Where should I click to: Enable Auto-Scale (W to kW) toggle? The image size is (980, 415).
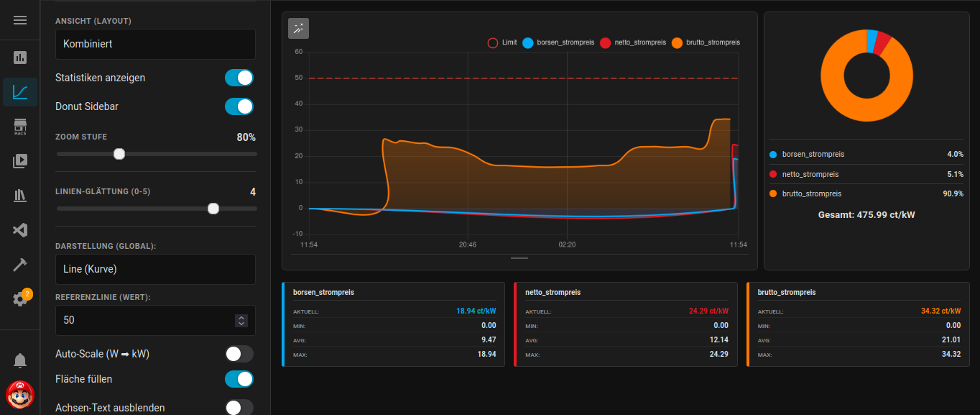pos(239,354)
